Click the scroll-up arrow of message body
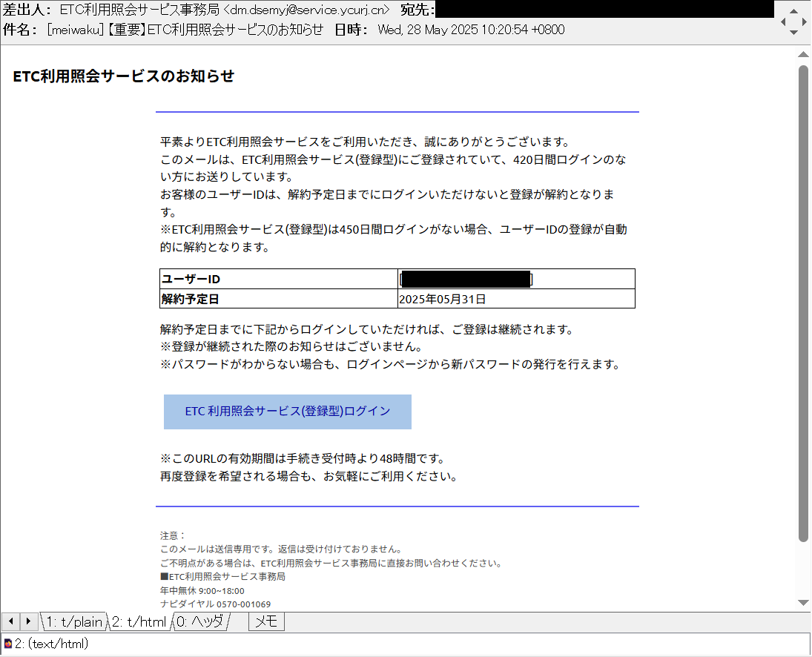The height and width of the screenshot is (657, 812). coord(803,54)
